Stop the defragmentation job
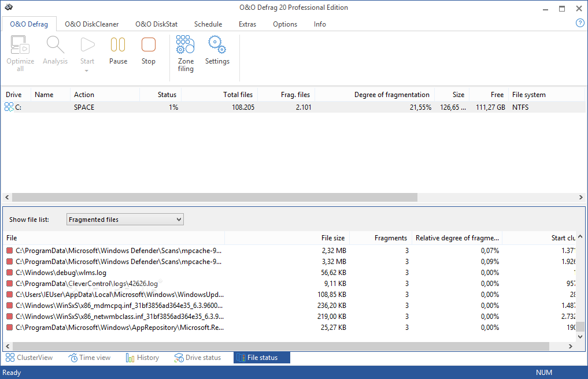 pyautogui.click(x=149, y=51)
